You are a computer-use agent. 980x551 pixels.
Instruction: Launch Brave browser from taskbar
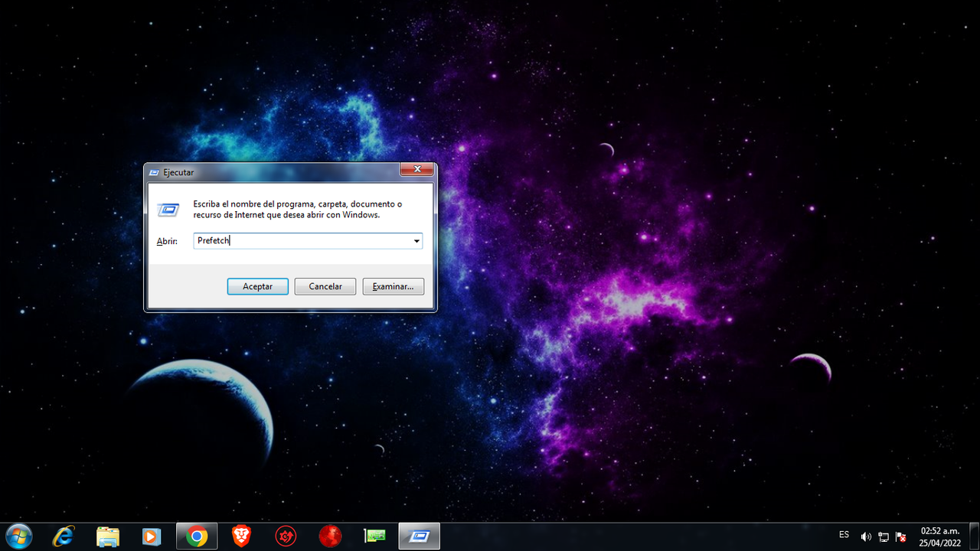coord(241,536)
